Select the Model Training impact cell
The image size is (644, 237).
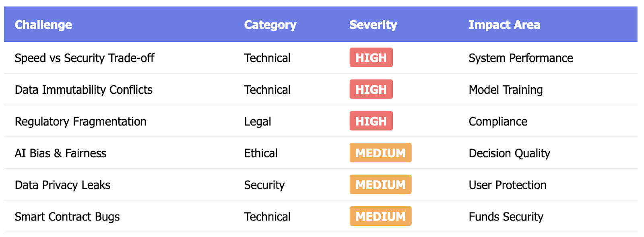coord(506,90)
